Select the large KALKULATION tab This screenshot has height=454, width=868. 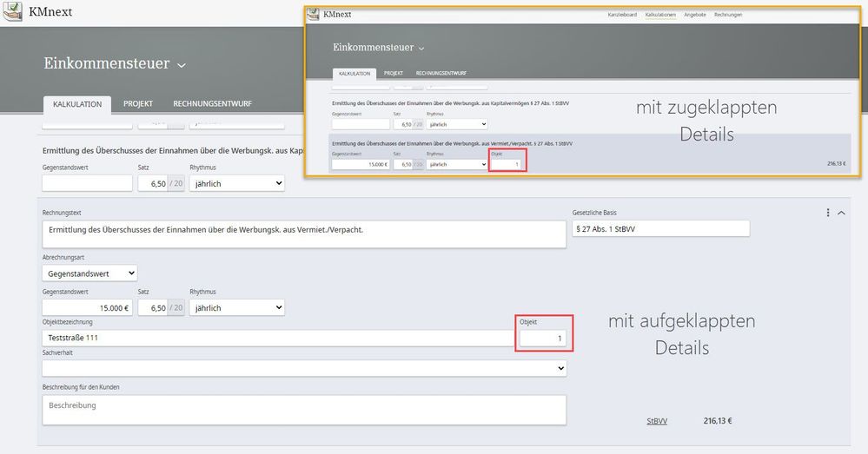point(77,104)
